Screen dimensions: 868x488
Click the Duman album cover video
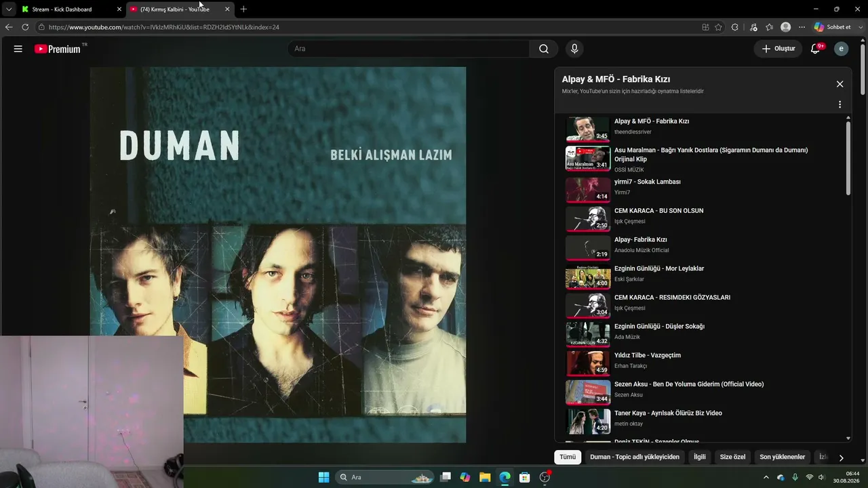278,254
